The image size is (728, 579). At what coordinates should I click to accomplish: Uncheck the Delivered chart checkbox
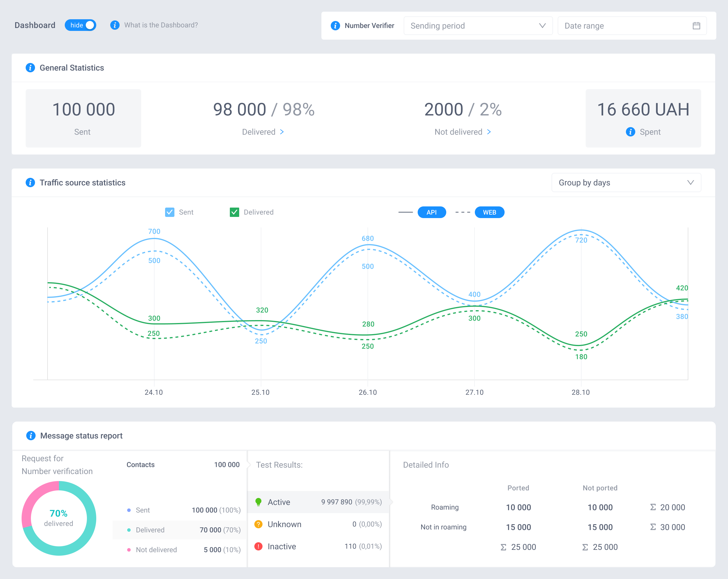coord(234,212)
